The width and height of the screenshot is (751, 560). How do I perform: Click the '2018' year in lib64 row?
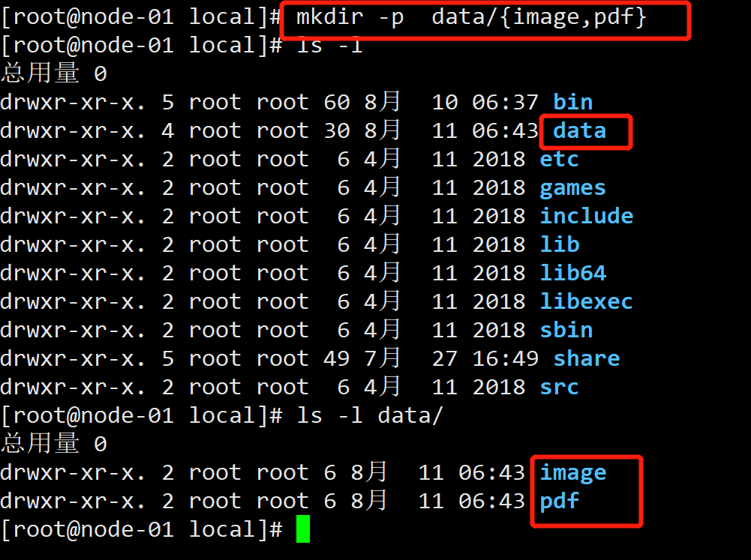point(499,273)
